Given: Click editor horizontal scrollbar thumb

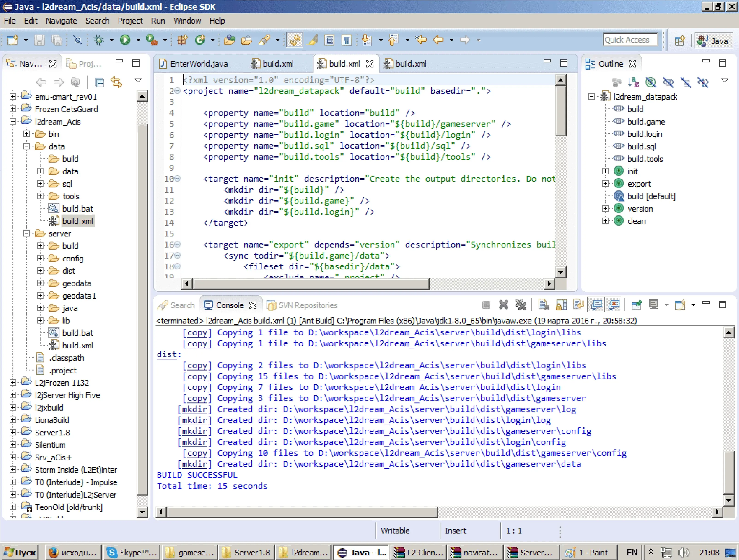Looking at the screenshot, I should coord(311,284).
